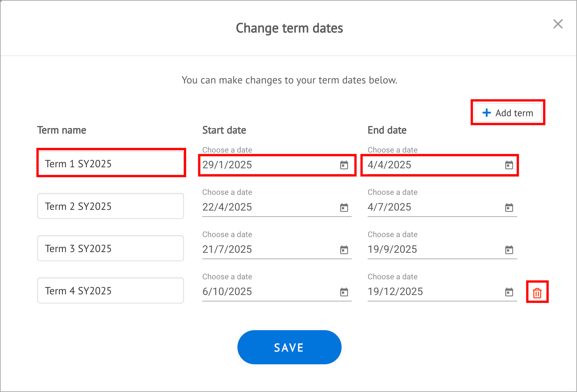
Task: Edit the Term 4 SY2025 name field
Action: 111,291
